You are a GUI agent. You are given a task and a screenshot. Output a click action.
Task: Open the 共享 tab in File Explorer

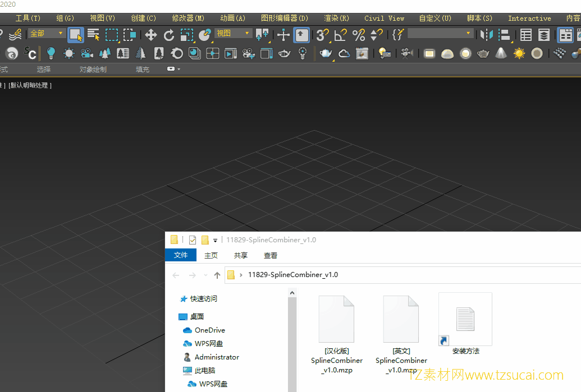pos(240,255)
